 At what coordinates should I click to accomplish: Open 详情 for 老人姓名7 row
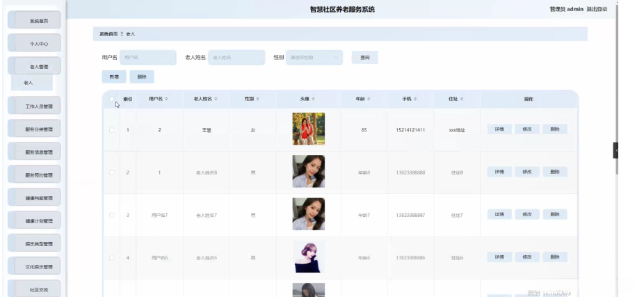(499, 214)
